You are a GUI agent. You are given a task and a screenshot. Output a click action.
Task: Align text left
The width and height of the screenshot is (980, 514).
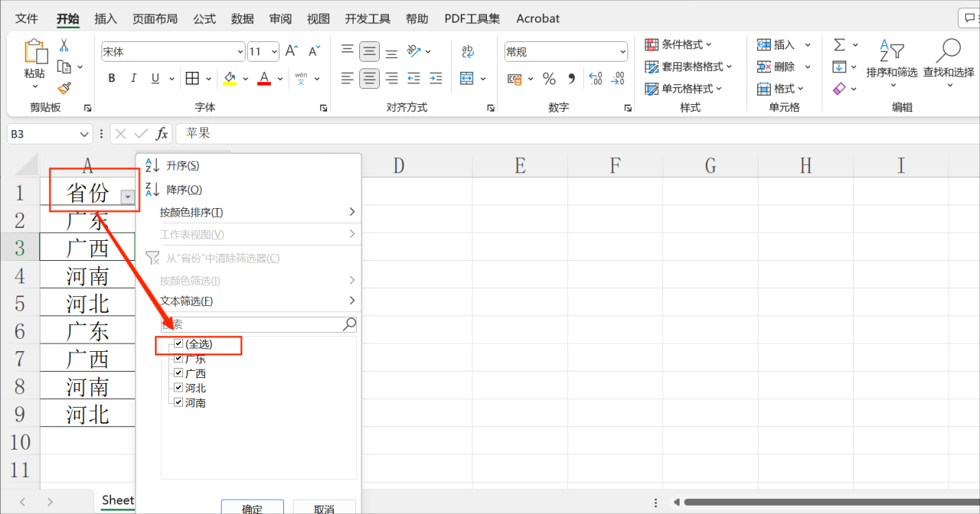click(348, 78)
